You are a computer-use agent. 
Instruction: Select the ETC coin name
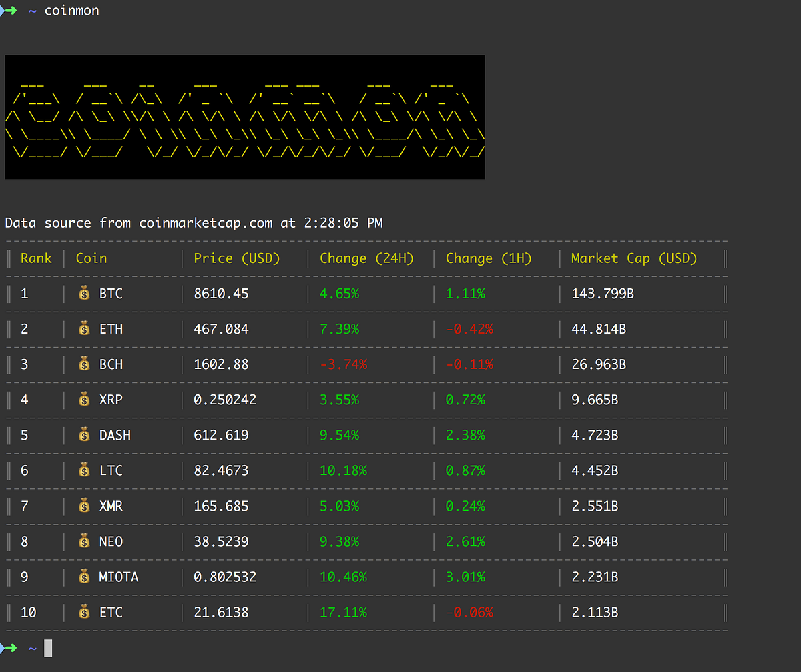[111, 612]
